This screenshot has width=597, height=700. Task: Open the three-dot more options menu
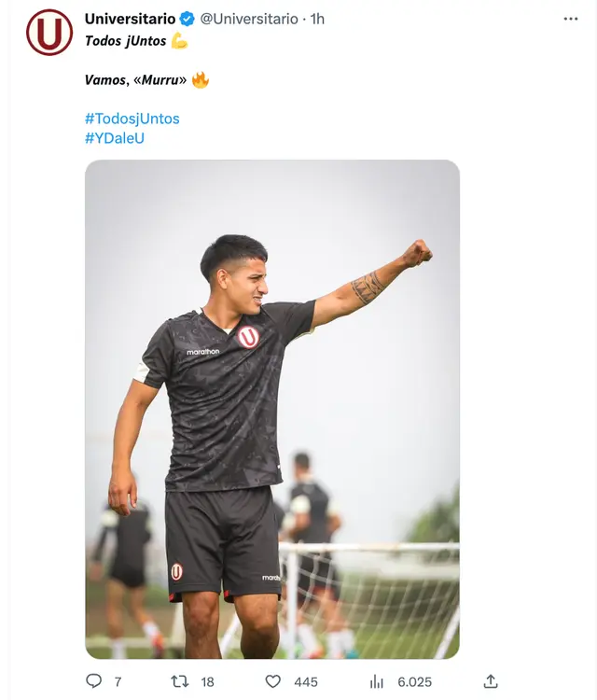(x=571, y=19)
